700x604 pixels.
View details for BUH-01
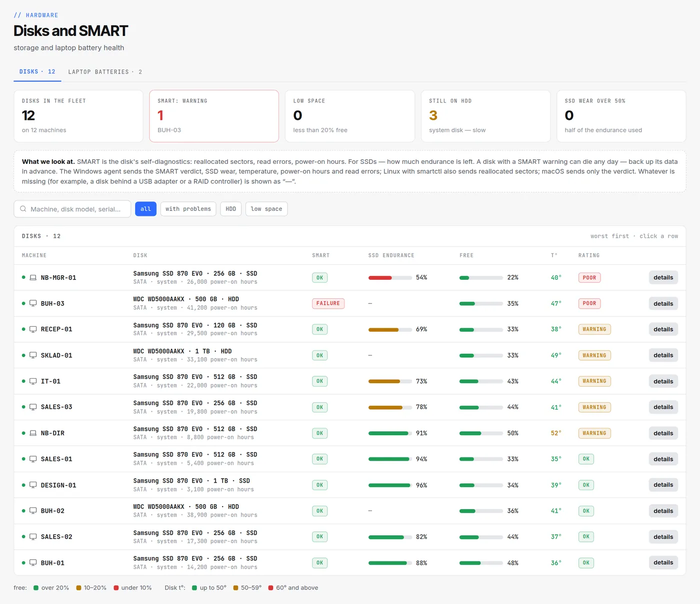(x=663, y=563)
